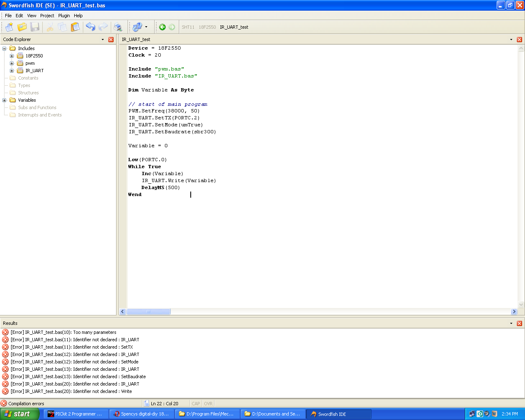
Task: Open the Code Explorer panel dropdown arrow
Action: click(103, 40)
